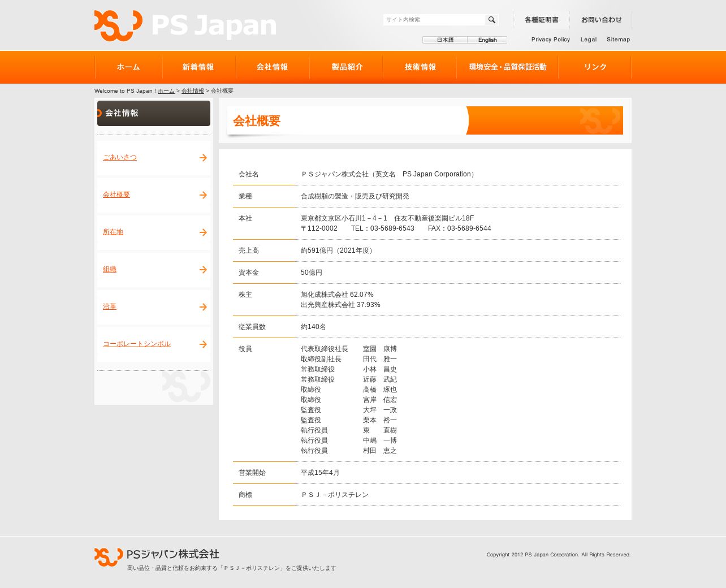726x588 pixels.
Task: Click shareholder 出光興産株式会社 37.93%
Action: [340, 305]
